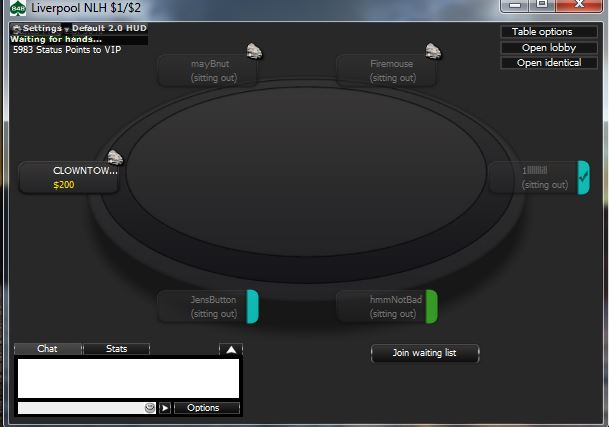Screen dimensions: 609x427
Task: Select the mayBnut player seat
Action: click(207, 70)
